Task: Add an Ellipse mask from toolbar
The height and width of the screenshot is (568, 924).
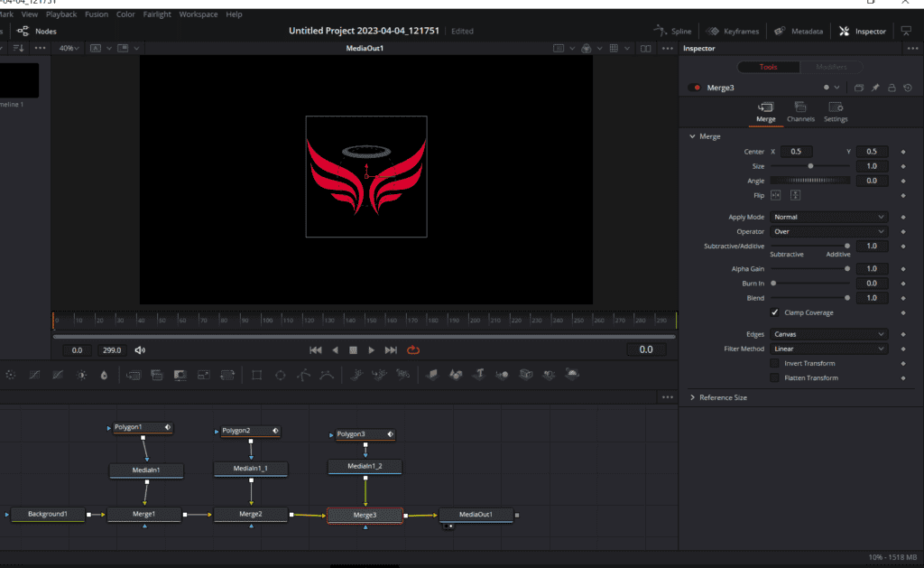Action: [x=281, y=375]
